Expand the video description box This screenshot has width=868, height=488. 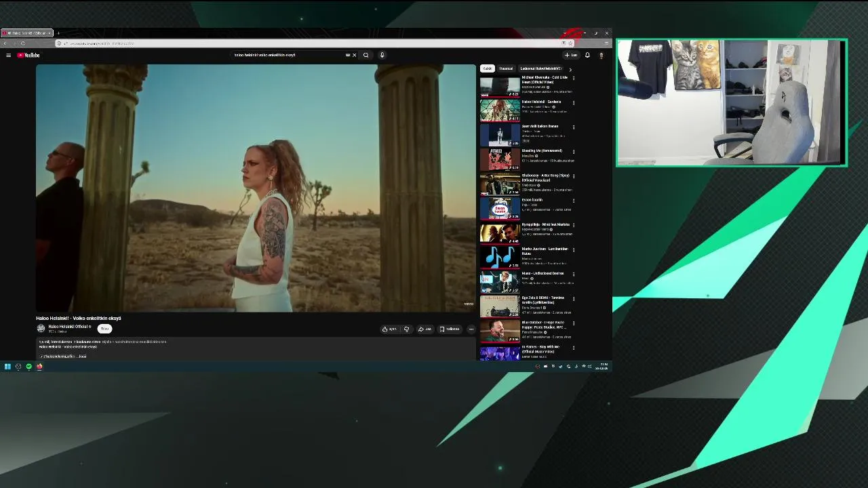[x=256, y=348]
